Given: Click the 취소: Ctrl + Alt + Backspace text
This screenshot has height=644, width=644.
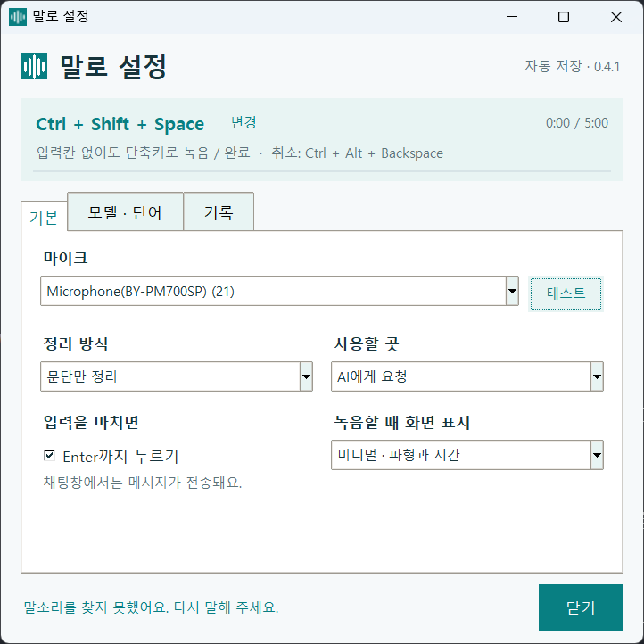Looking at the screenshot, I should coord(357,153).
